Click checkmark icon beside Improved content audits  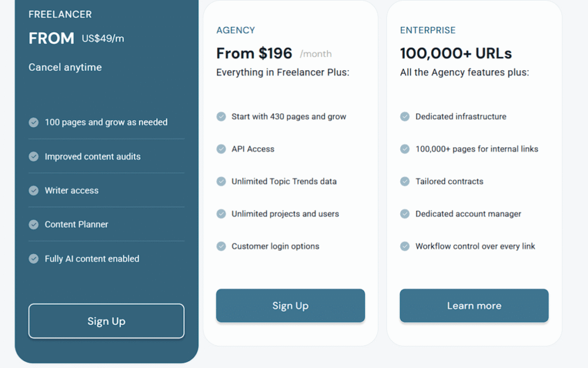click(x=34, y=156)
